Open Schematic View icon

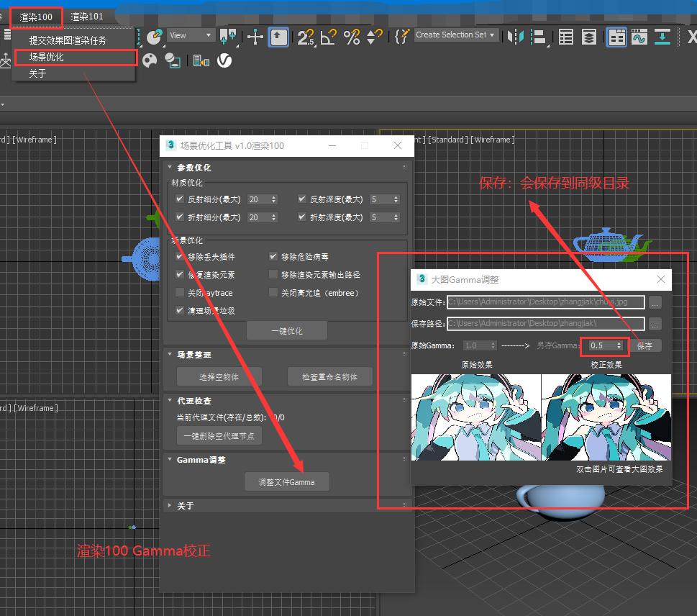(x=662, y=37)
